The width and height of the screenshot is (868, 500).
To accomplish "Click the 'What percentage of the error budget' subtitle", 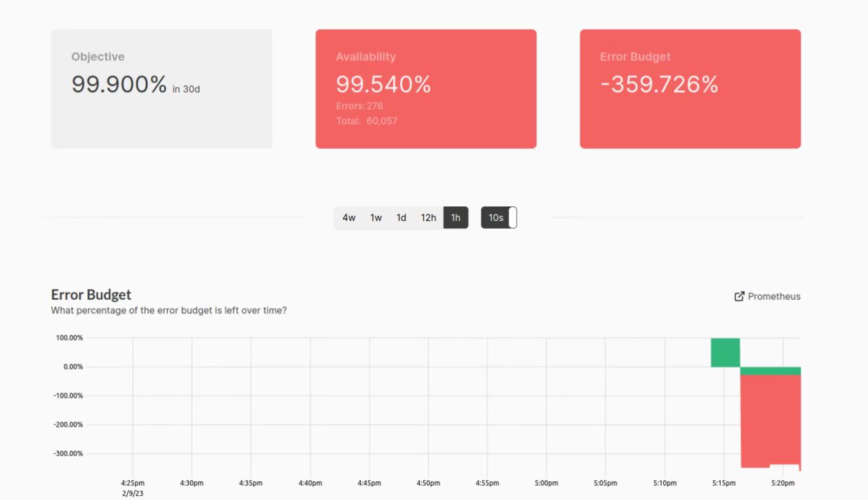I will pyautogui.click(x=169, y=310).
